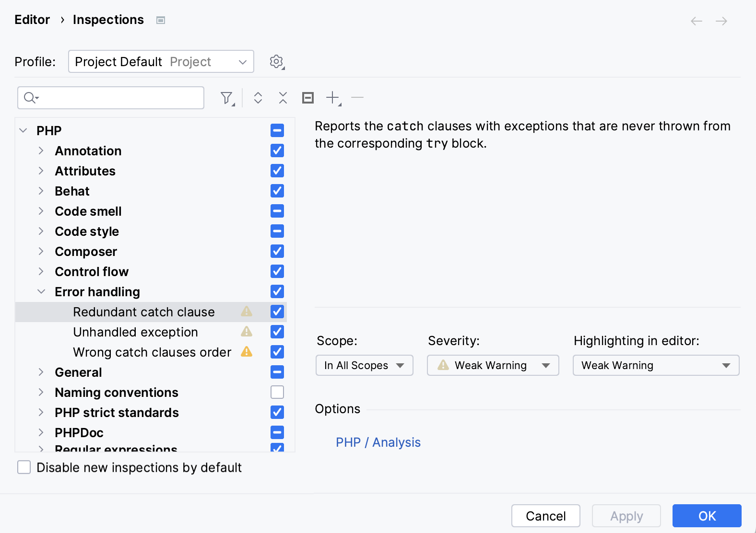Change the Severity dropdown value

pos(493,365)
